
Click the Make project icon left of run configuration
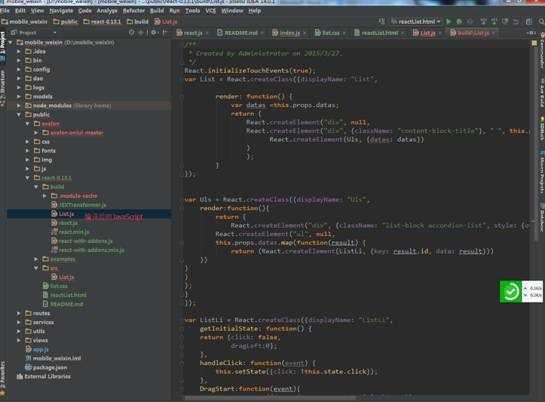pyautogui.click(x=382, y=22)
